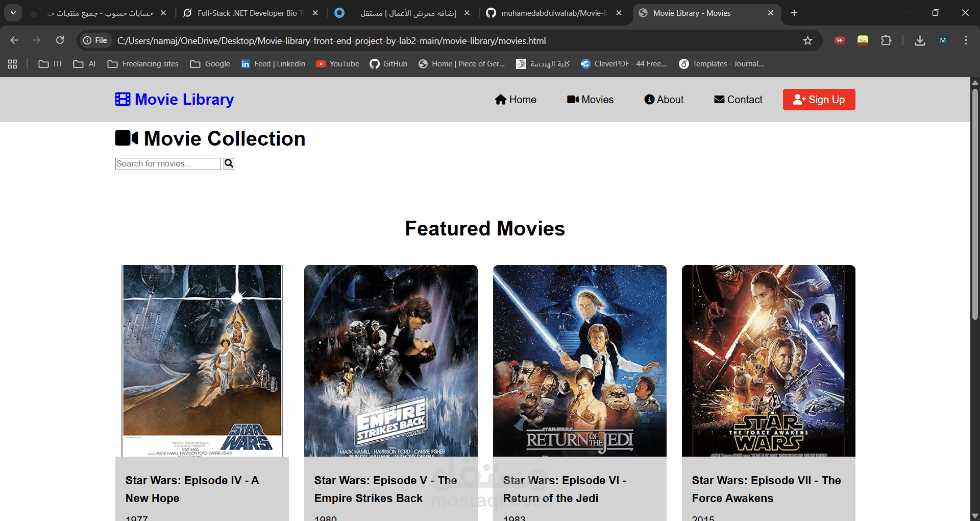
Task: Close the Movie Library - Movies tab
Action: coord(771,13)
